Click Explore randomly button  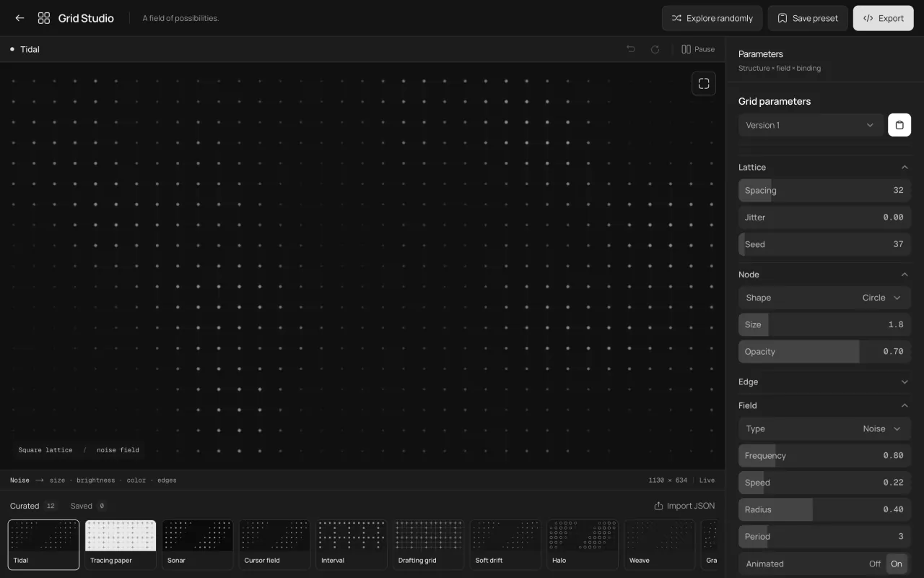tap(712, 18)
